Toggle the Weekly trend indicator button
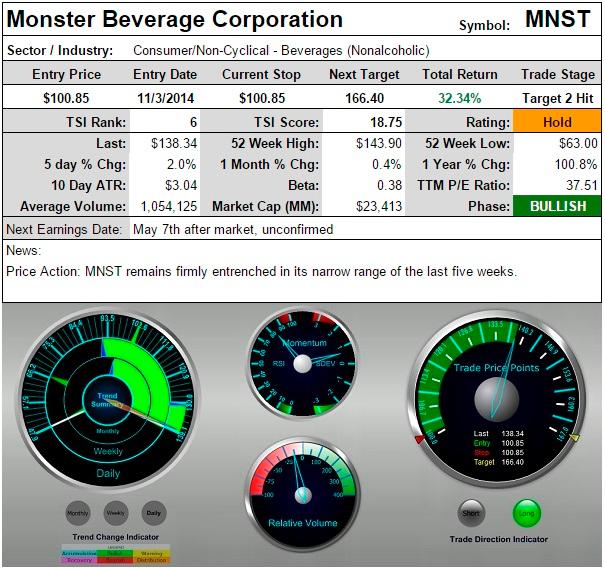The image size is (605, 569). (116, 513)
